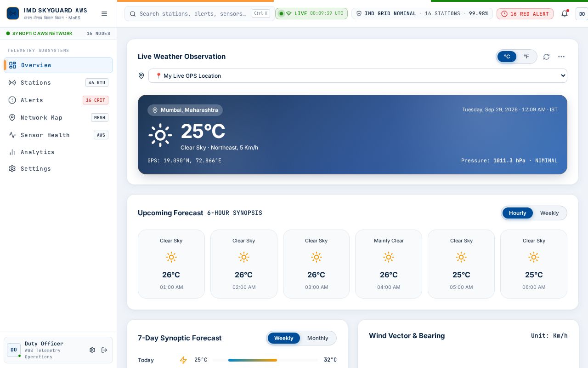Click the 16 Red Alert badge
588x368 pixels.
(x=525, y=14)
